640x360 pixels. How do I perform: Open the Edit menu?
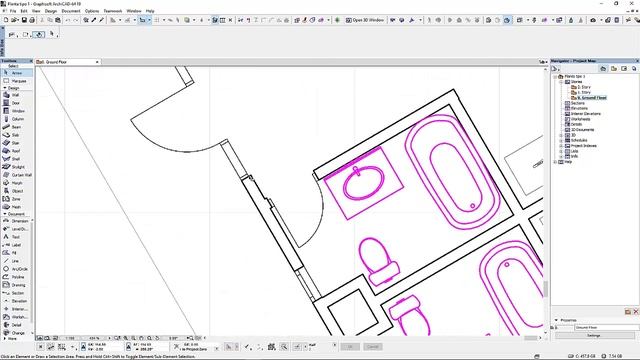pyautogui.click(x=24, y=11)
